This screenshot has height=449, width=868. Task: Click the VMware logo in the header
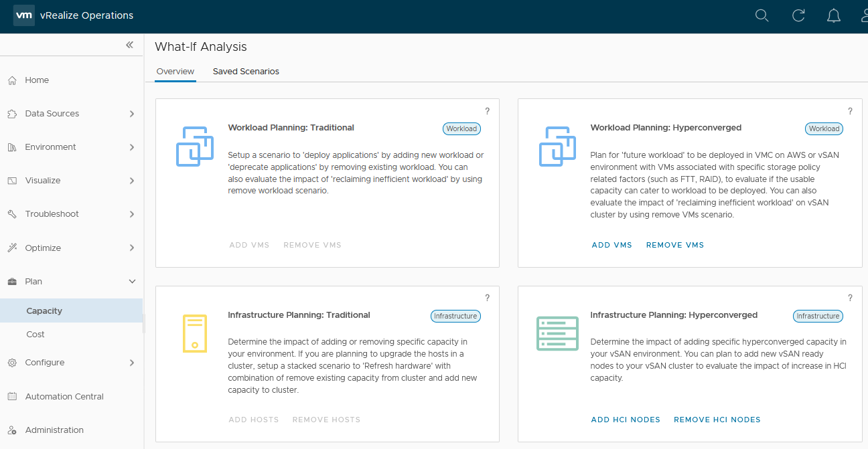[24, 15]
